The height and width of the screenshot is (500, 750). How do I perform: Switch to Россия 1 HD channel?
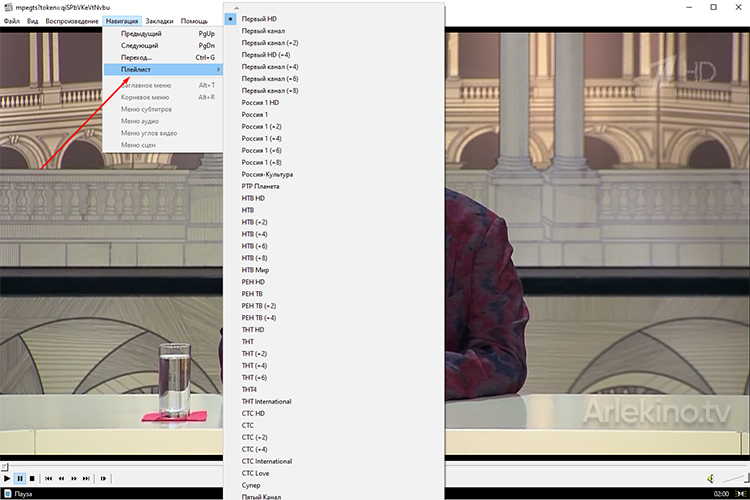333,102
